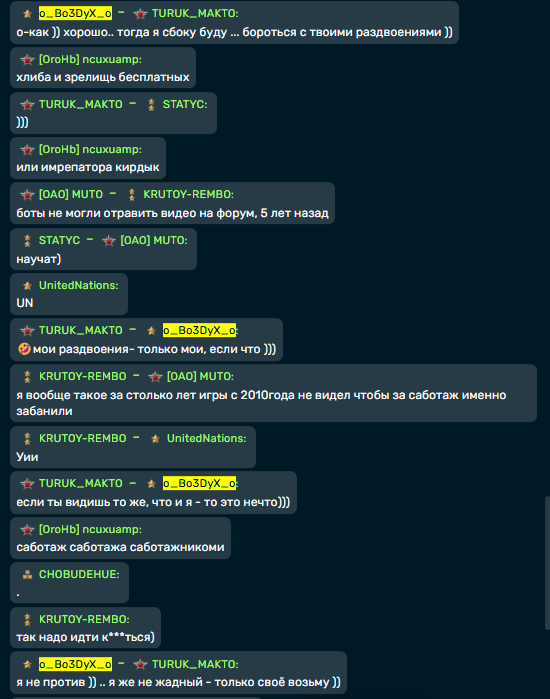Click highlighted o_Bo3DyX_o sender in "я не против" message

pyautogui.click(x=75, y=664)
